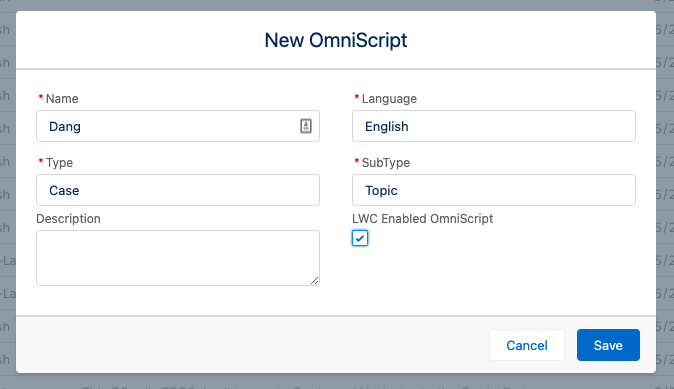674x389 pixels.
Task: Grab the Description box resize handle
Action: tap(315, 281)
